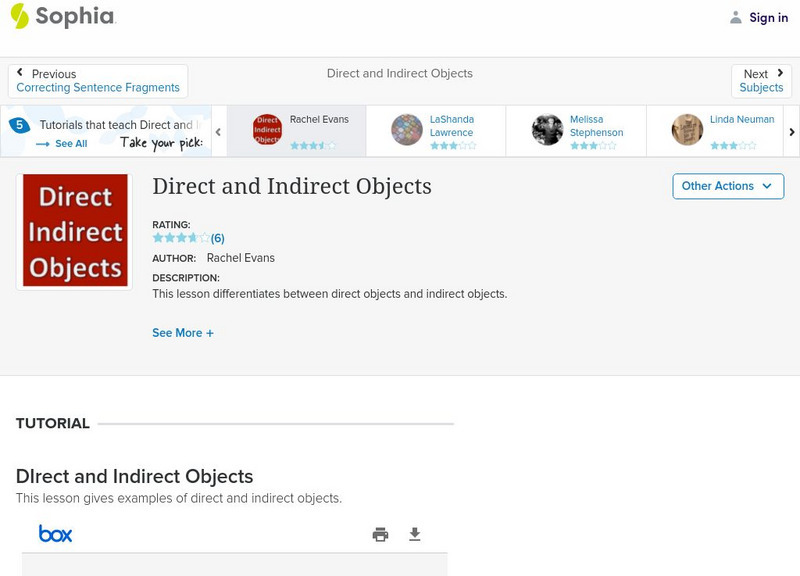Click the download icon in Box viewer

pos(415,534)
